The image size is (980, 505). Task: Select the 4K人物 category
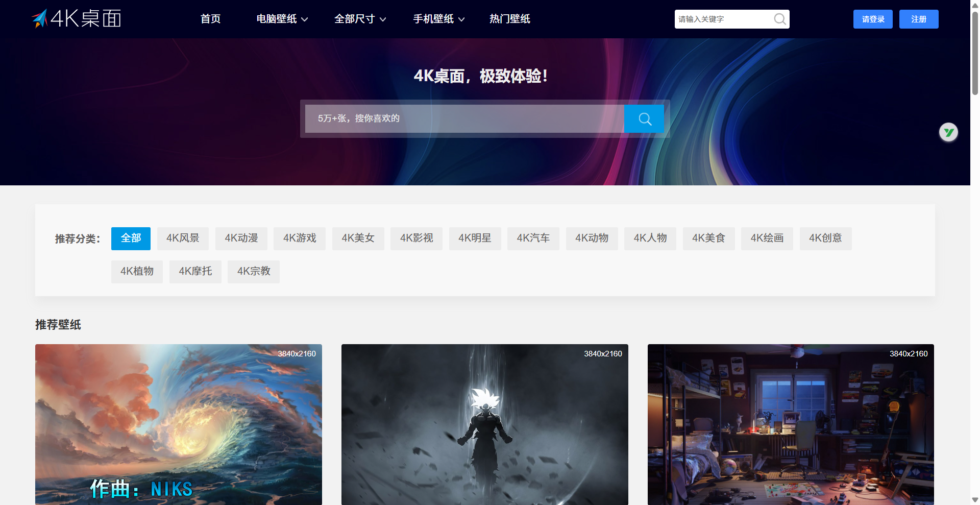coord(650,238)
